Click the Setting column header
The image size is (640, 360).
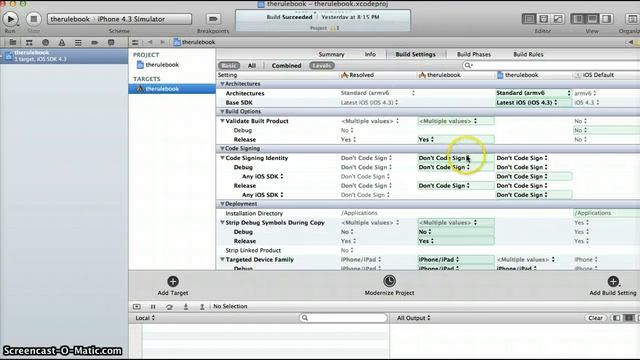227,75
